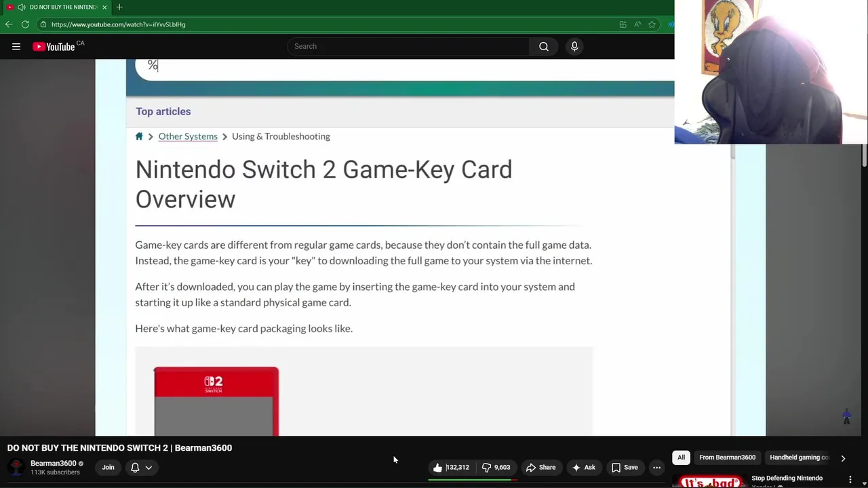The height and width of the screenshot is (488, 868).
Task: Click the like ratio bar
Action: (x=473, y=480)
